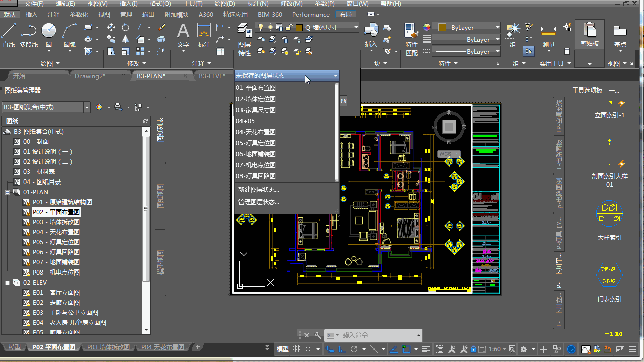This screenshot has height=362, width=644.
Task: Select 04-天花布置图 layer state from list
Action: 256,132
